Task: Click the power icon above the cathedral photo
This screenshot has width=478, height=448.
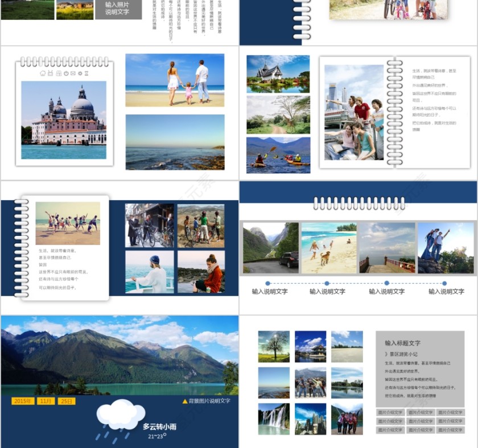Action: 65,73
